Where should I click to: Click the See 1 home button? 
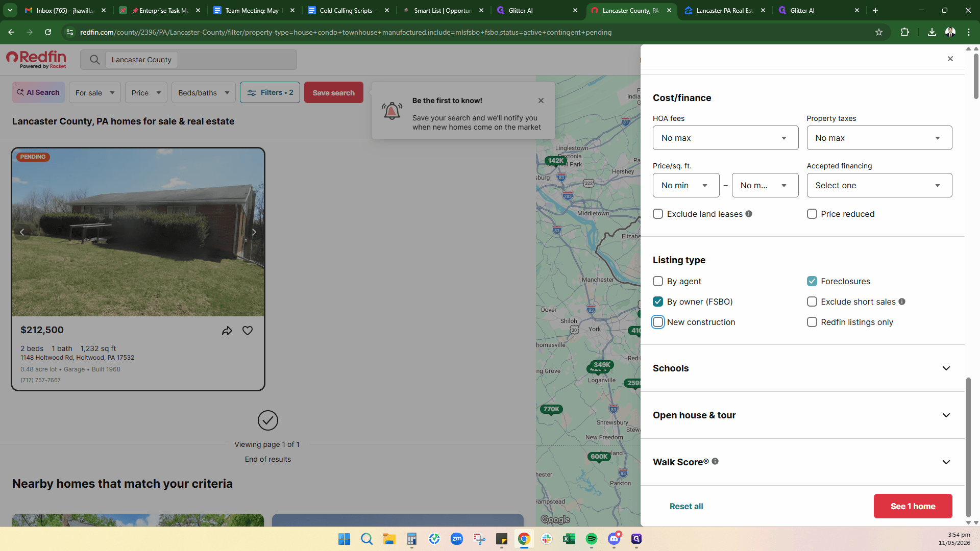pyautogui.click(x=913, y=506)
